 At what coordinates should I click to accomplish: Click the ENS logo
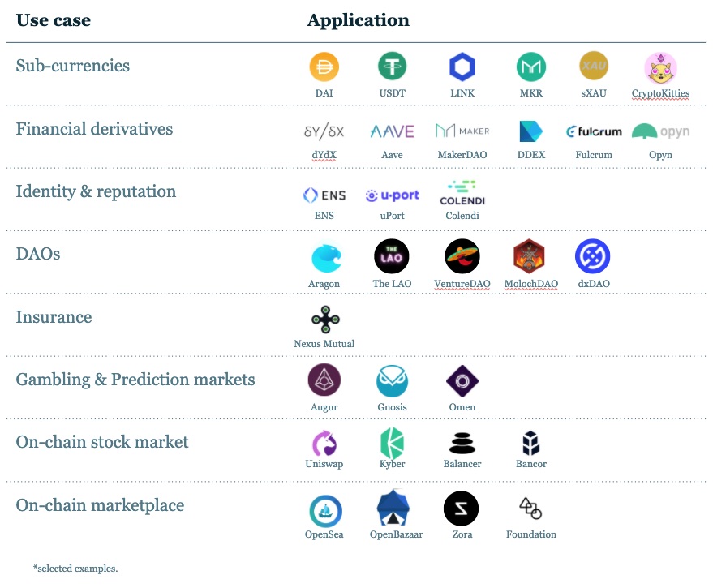point(324,195)
